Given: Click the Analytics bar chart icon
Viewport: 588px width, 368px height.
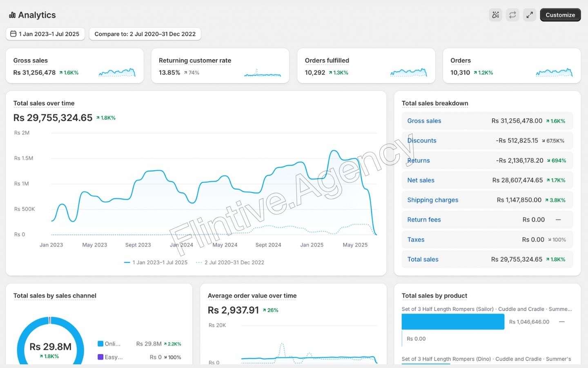Looking at the screenshot, I should coord(12,15).
